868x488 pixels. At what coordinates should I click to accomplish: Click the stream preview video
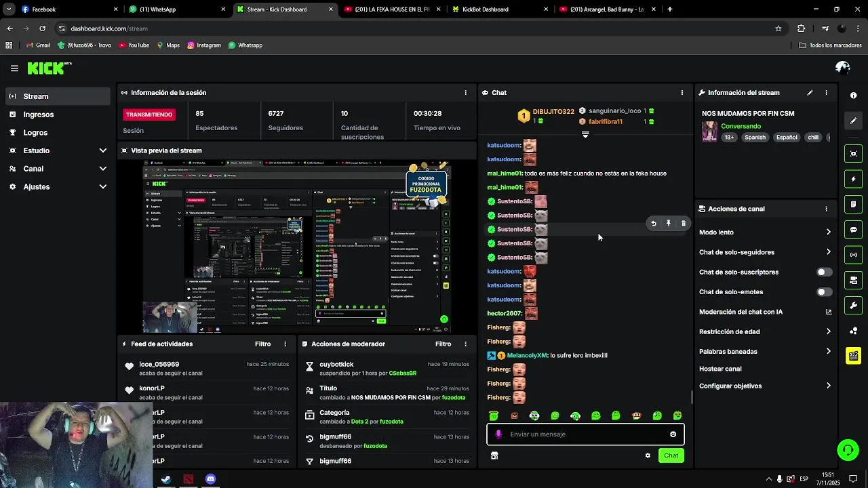(x=297, y=247)
